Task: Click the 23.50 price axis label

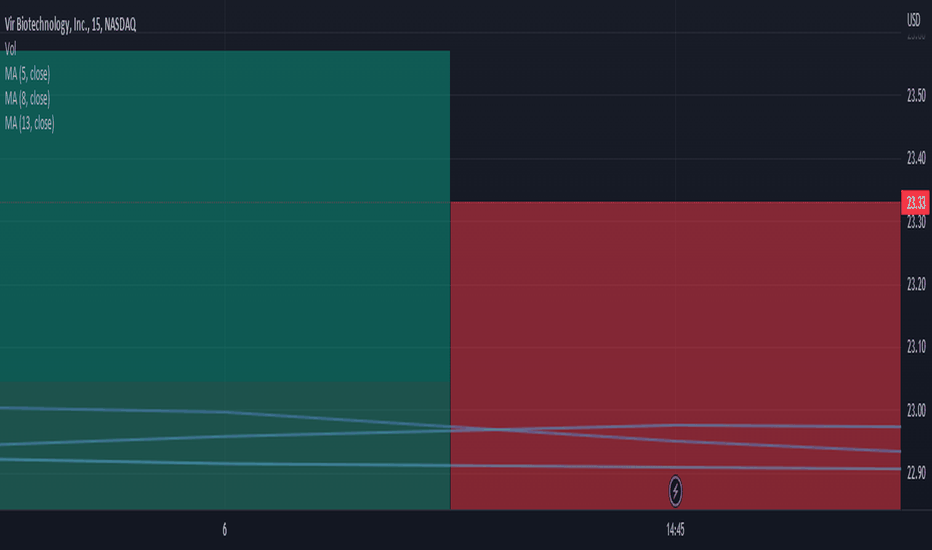Action: 916,95
